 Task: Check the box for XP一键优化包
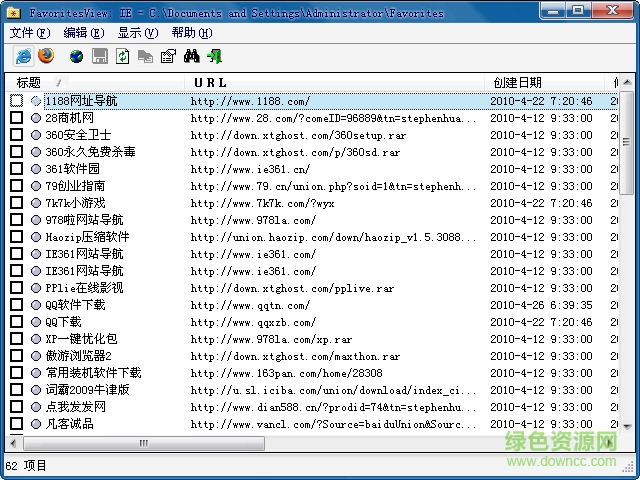tap(16, 339)
